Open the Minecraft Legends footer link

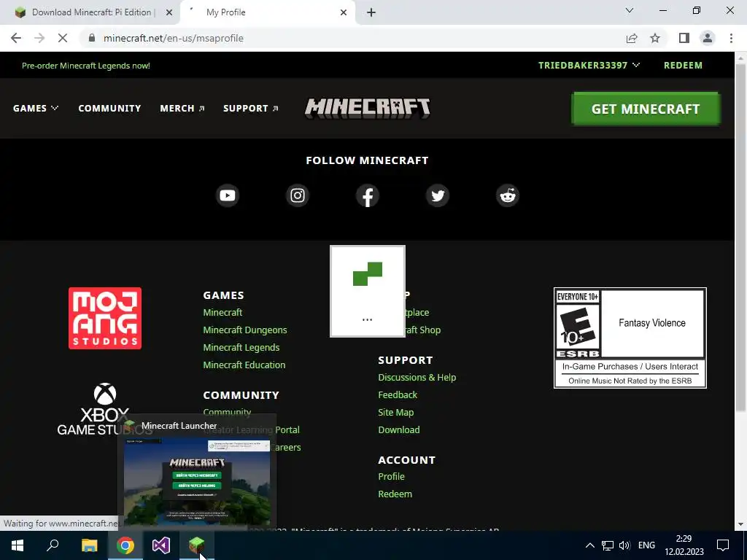[241, 348]
